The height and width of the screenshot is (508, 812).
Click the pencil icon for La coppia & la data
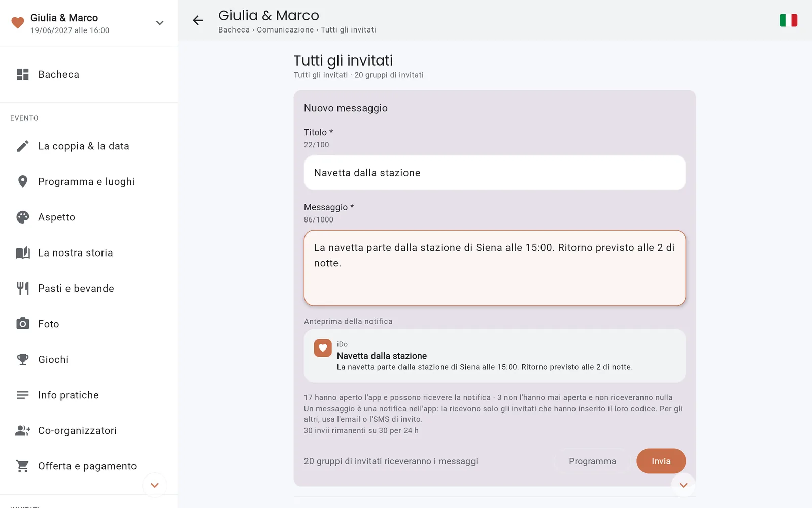point(23,146)
